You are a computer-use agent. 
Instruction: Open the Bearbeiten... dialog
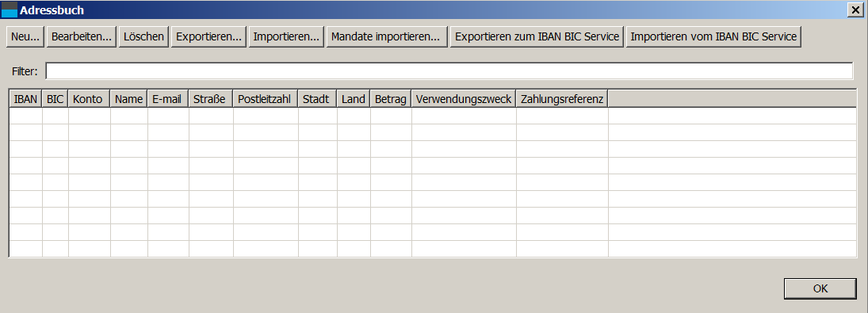82,36
